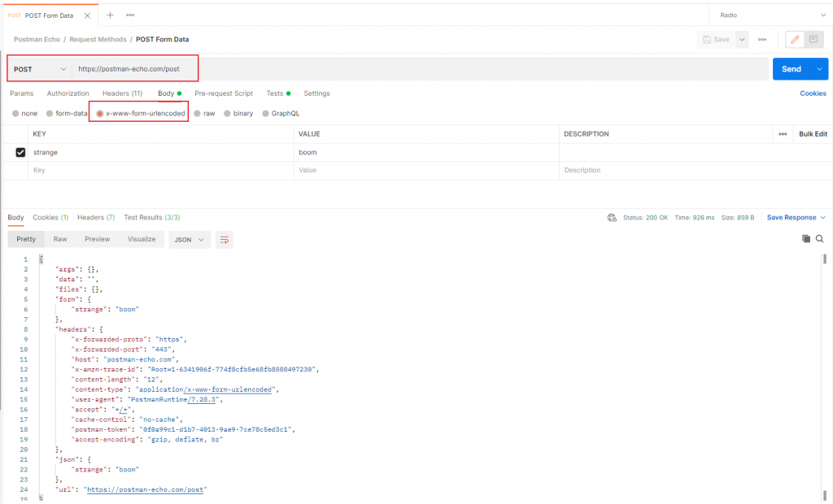Click Bulk Edit
This screenshot has width=833, height=504.
813,134
